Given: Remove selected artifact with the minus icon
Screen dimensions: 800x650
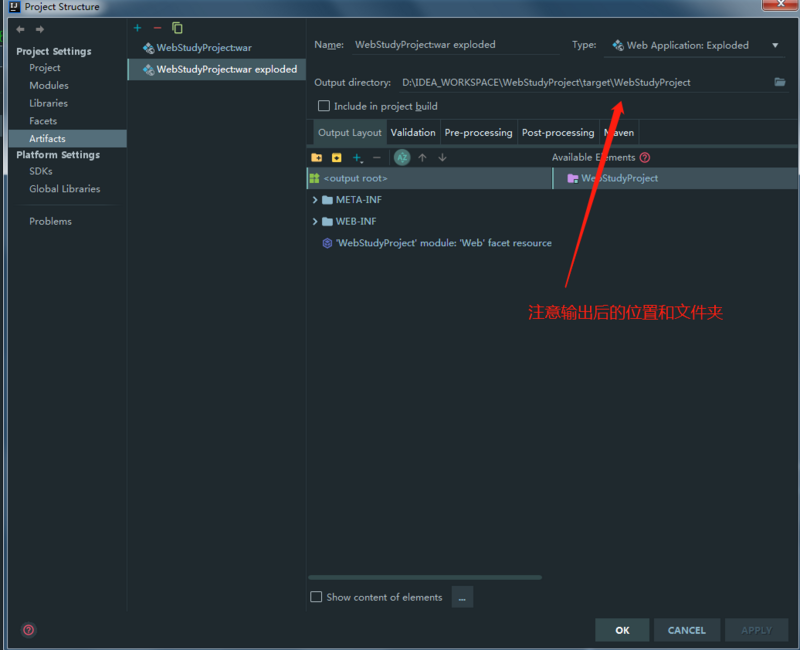Looking at the screenshot, I should [156, 28].
